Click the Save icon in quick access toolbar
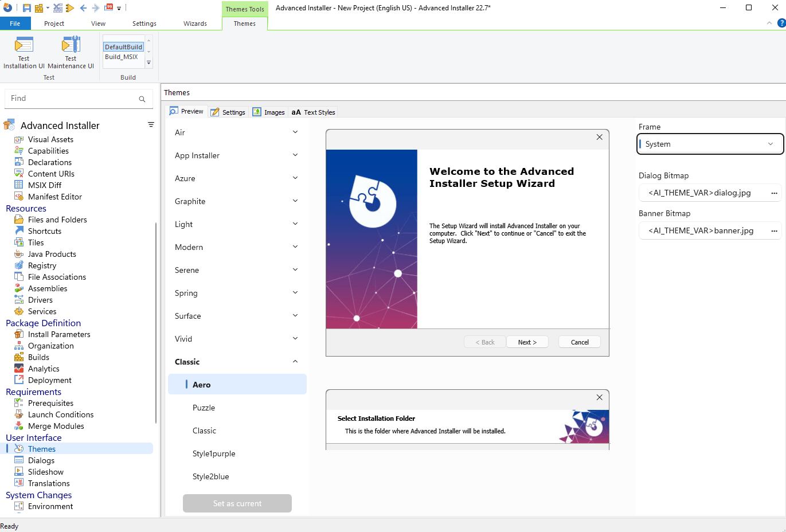Image resolution: width=786 pixels, height=532 pixels. coord(27,8)
